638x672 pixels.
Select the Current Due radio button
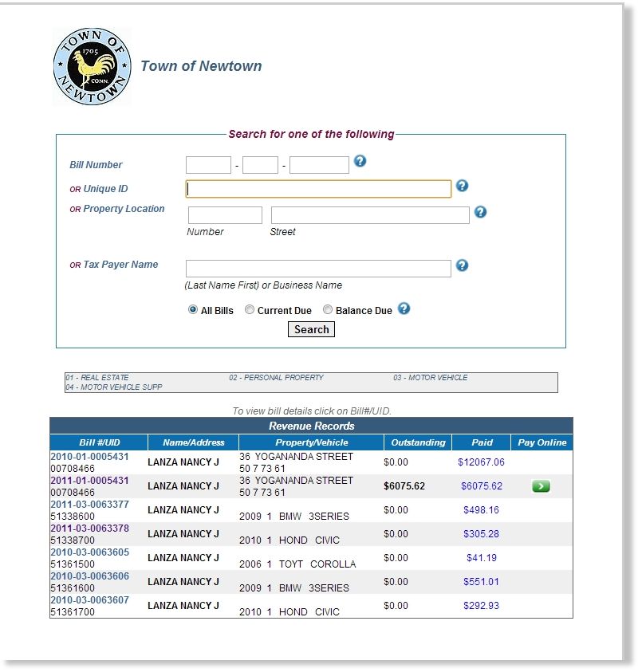249,309
